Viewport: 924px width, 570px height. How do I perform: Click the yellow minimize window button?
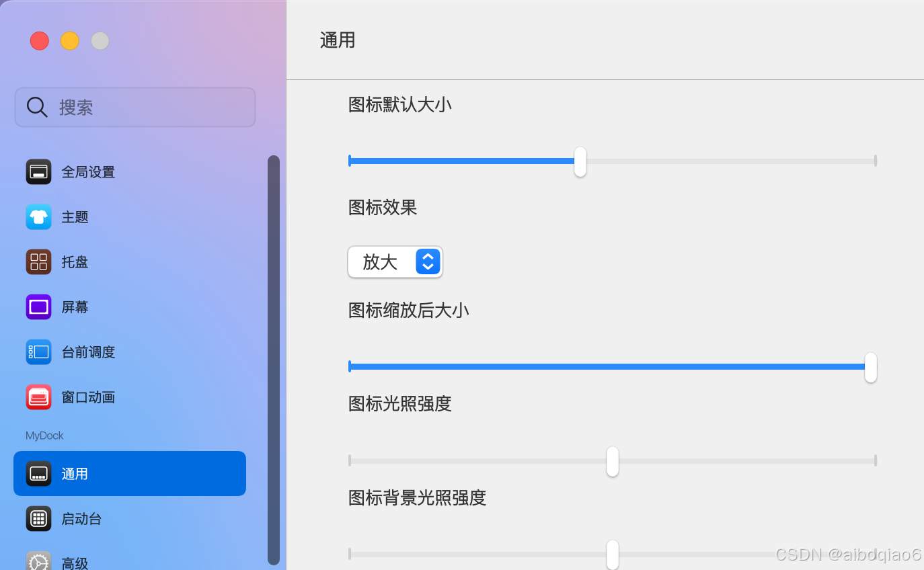[70, 41]
